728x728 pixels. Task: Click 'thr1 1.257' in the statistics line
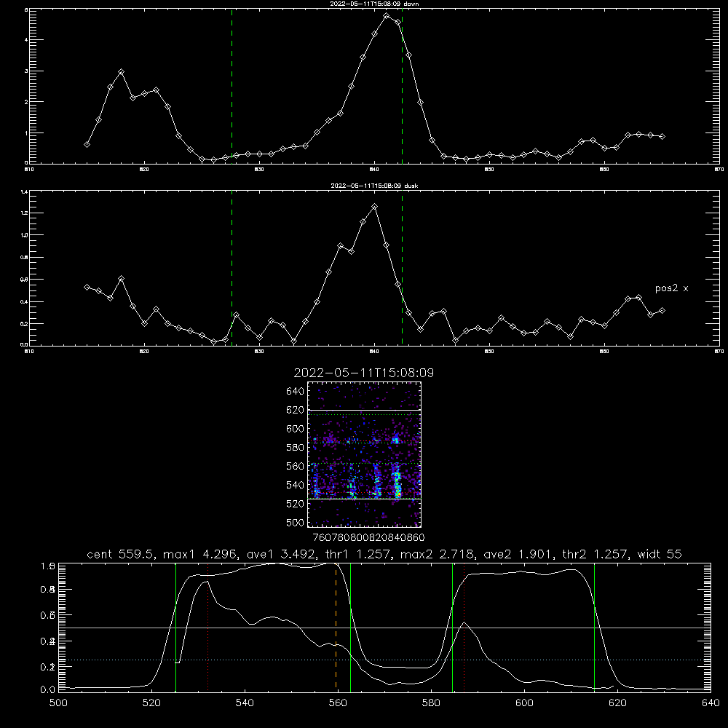click(360, 554)
